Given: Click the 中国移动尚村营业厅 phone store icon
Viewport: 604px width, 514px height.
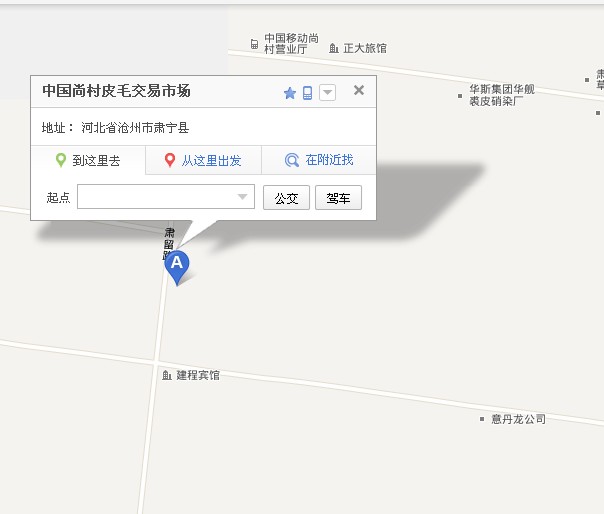Looking at the screenshot, I should [254, 44].
